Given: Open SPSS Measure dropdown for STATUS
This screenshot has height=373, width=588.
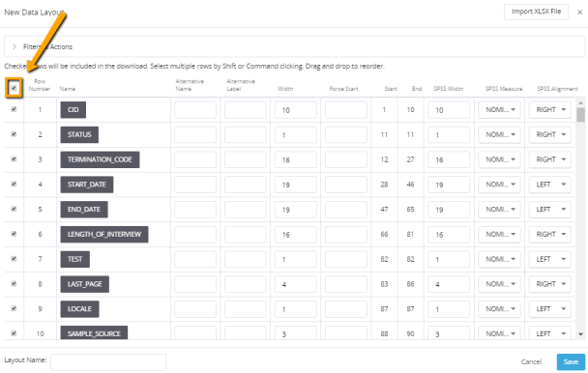Looking at the screenshot, I should pos(499,134).
